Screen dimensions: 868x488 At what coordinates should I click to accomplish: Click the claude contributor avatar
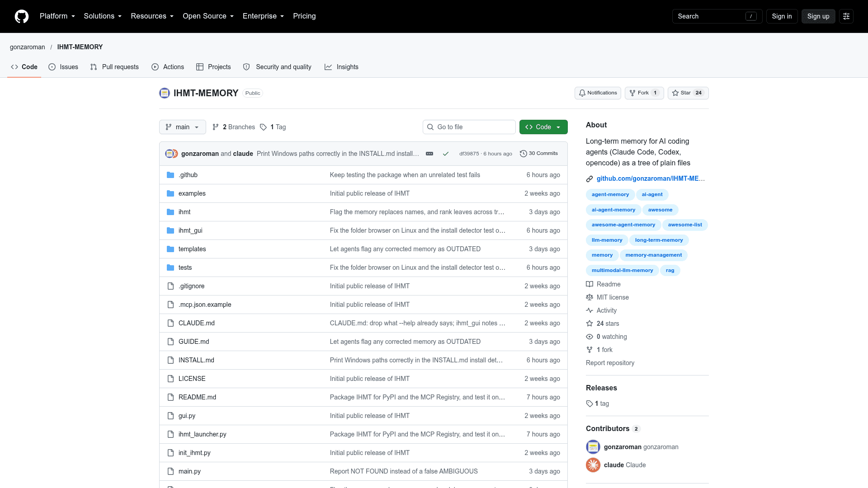click(593, 465)
